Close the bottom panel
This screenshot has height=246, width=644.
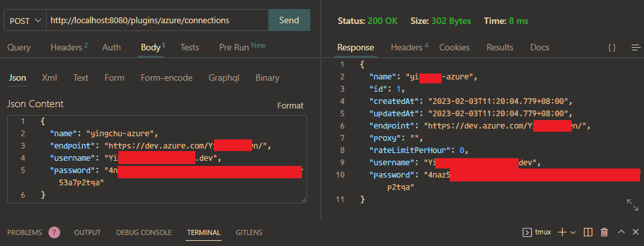(636, 232)
